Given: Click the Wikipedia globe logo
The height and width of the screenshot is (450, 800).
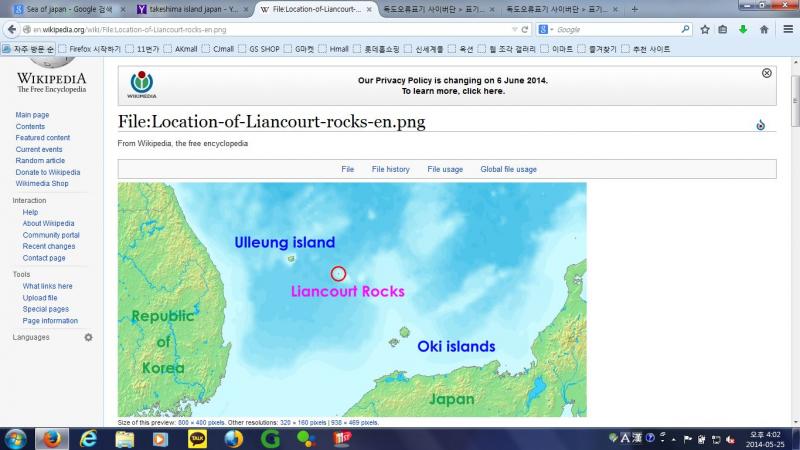Looking at the screenshot, I should pos(52,62).
